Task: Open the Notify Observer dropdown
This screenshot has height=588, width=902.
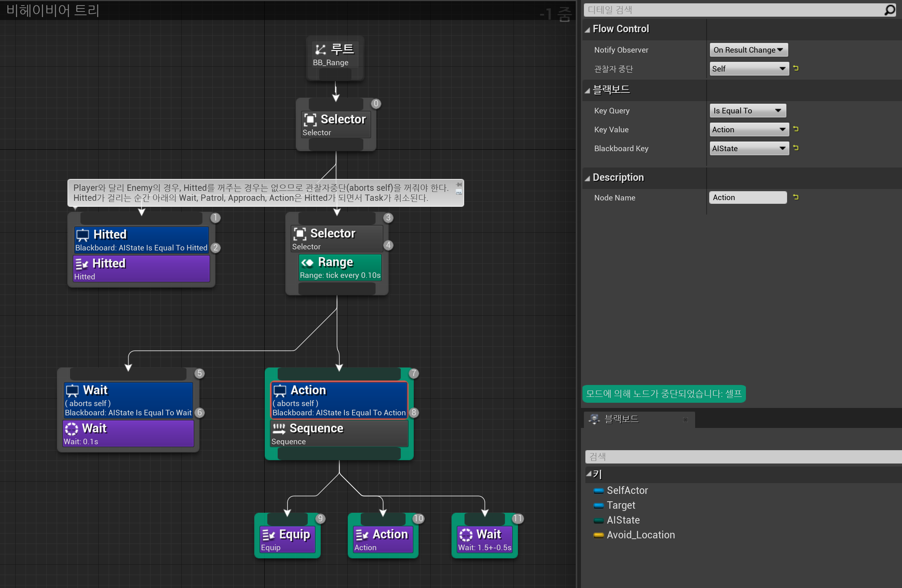Action: (748, 50)
